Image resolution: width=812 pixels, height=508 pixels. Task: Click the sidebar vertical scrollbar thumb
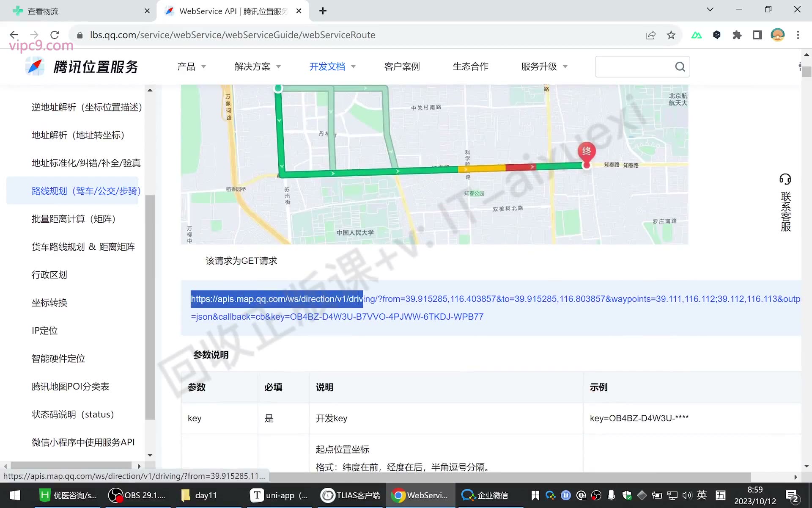pyautogui.click(x=150, y=307)
